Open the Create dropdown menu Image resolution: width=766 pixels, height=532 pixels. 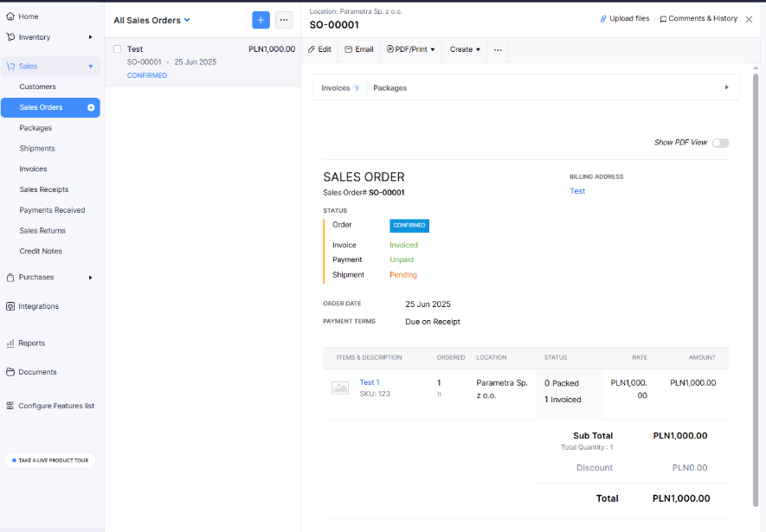pyautogui.click(x=464, y=49)
